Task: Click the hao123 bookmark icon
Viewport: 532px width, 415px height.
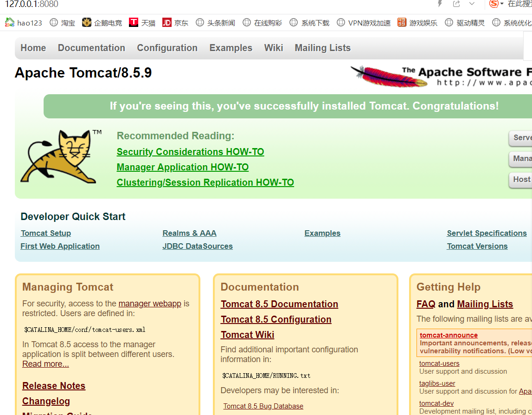Action: click(9, 22)
